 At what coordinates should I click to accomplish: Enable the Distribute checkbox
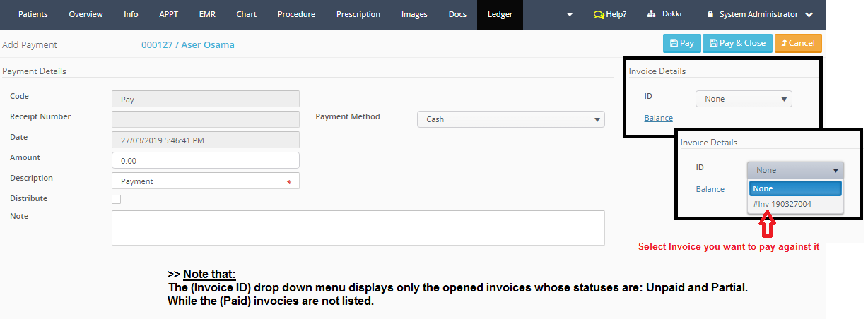click(117, 200)
